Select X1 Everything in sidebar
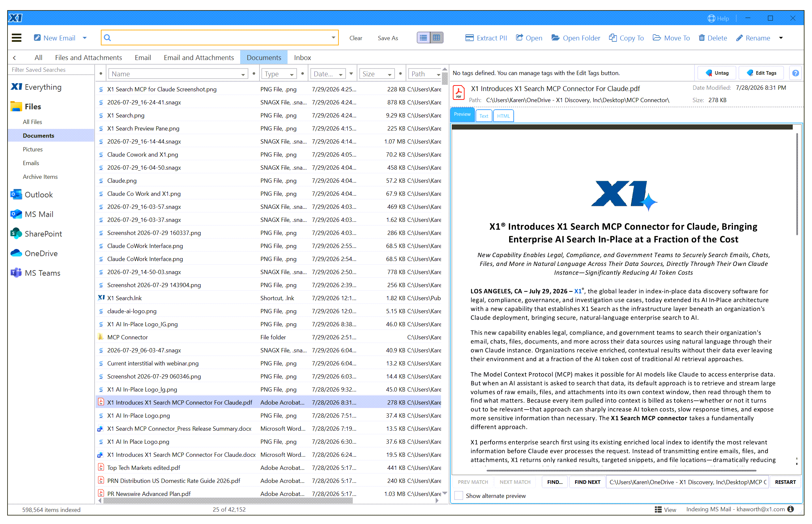 (x=37, y=87)
